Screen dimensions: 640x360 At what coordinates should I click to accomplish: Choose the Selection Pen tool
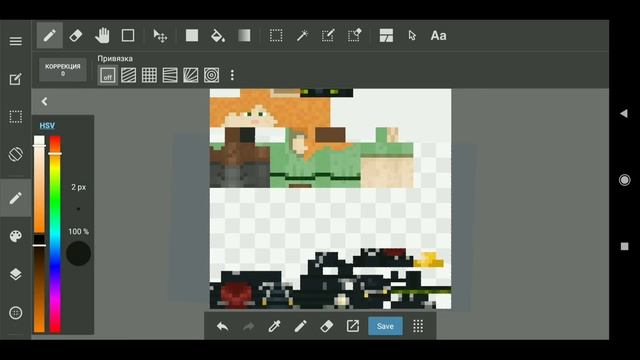(328, 36)
